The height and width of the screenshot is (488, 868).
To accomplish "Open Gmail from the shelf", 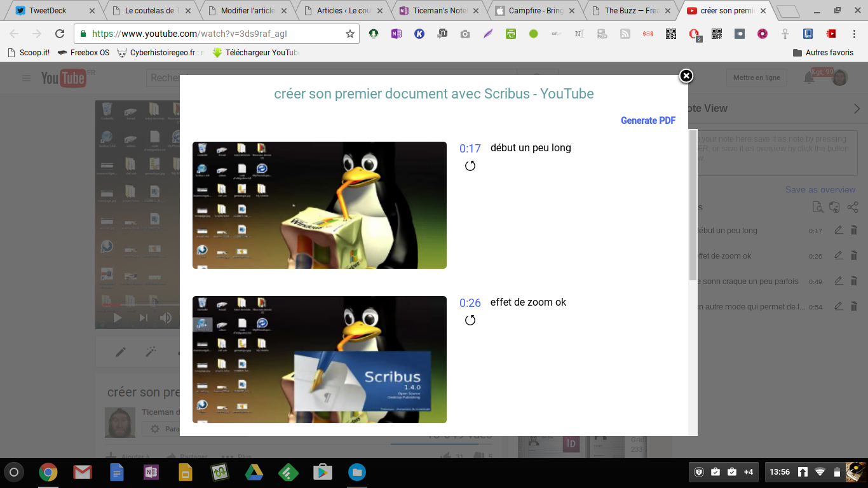I will [82, 472].
